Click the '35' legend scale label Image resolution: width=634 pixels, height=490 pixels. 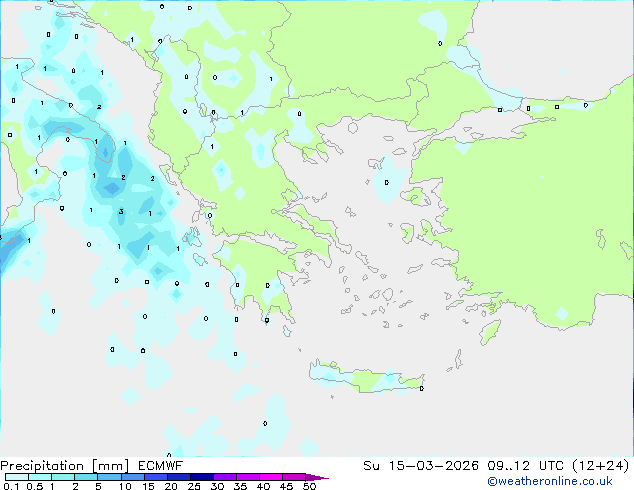(x=240, y=486)
